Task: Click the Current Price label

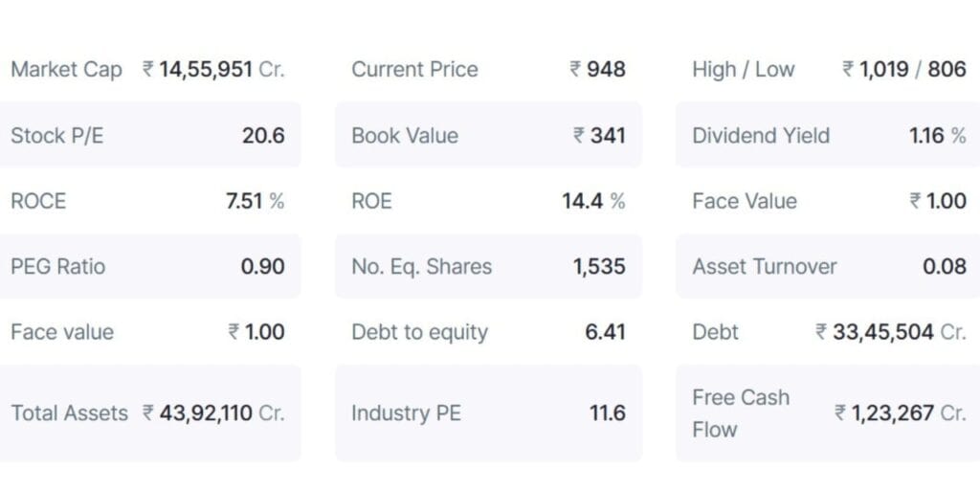Action: (414, 69)
